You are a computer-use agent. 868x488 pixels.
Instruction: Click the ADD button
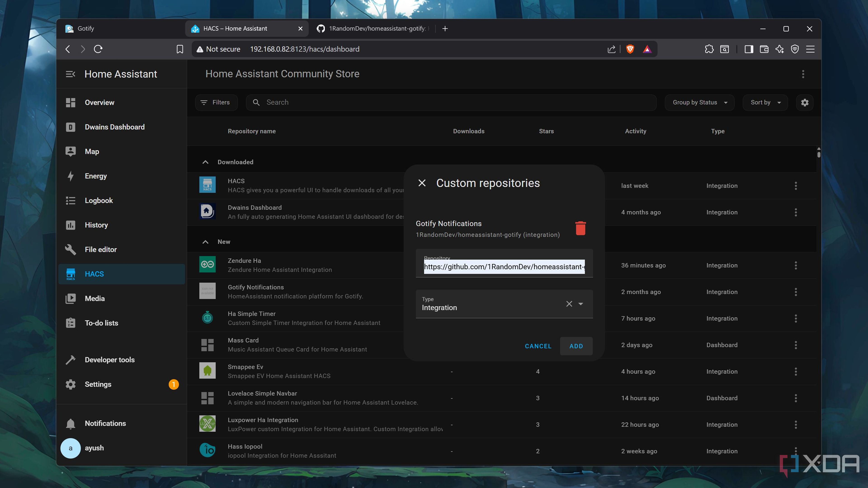576,346
